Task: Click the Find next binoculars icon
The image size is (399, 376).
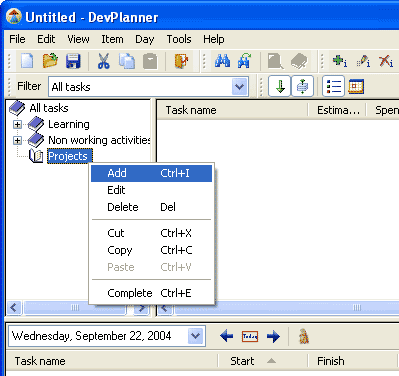Action: pyautogui.click(x=245, y=61)
